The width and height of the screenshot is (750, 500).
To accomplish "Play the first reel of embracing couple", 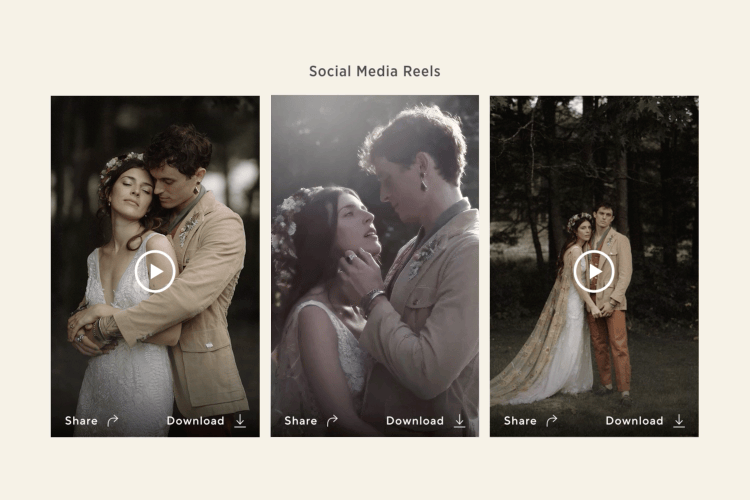I will 154,271.
